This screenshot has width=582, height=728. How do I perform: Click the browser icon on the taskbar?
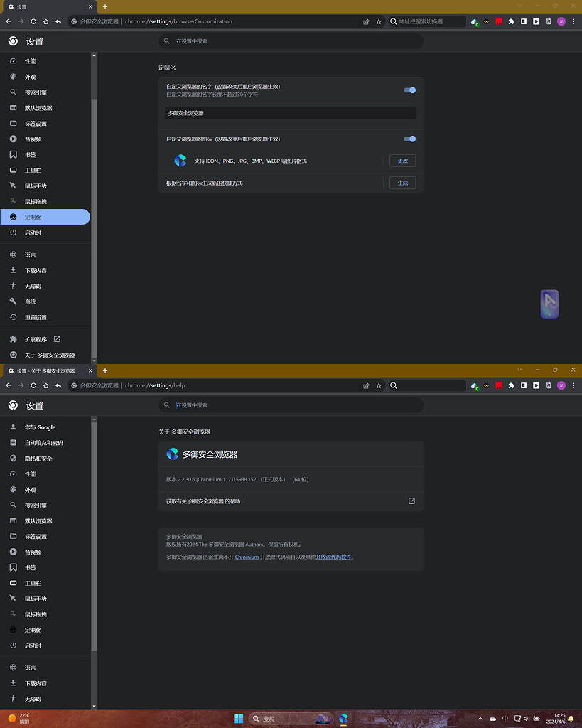click(343, 719)
